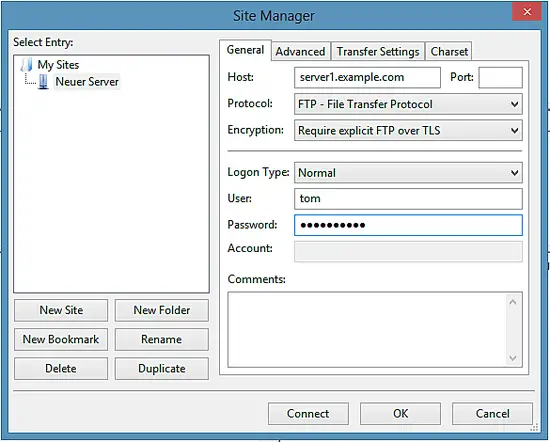Close the Site Manager dialog
Screen dimensions: 550x442
click(527, 12)
